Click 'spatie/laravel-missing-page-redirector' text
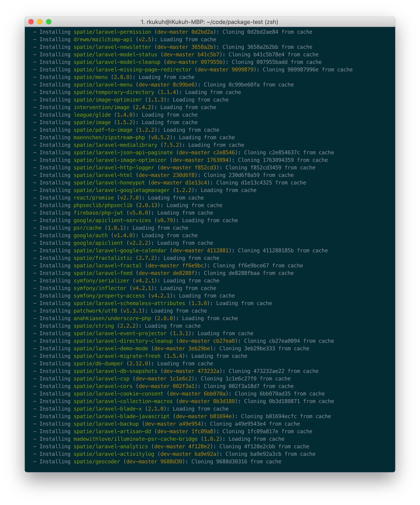Viewport: 420px width, 505px height. pos(133,70)
